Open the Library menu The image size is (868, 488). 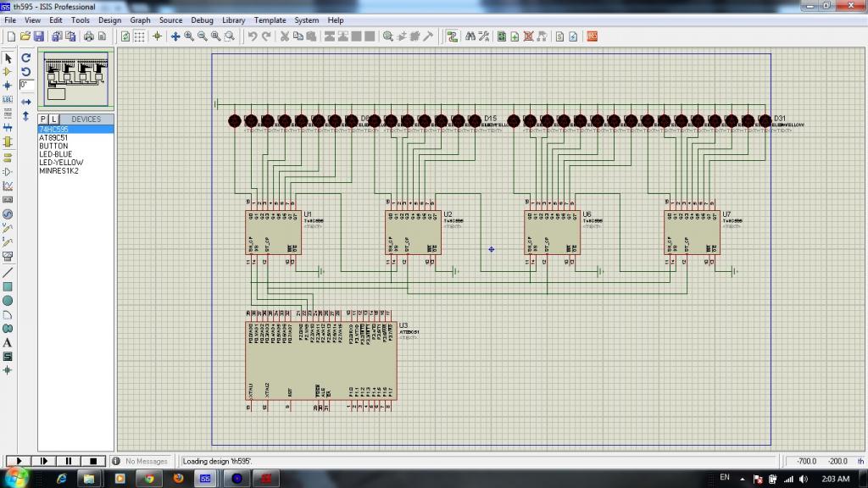[x=233, y=20]
